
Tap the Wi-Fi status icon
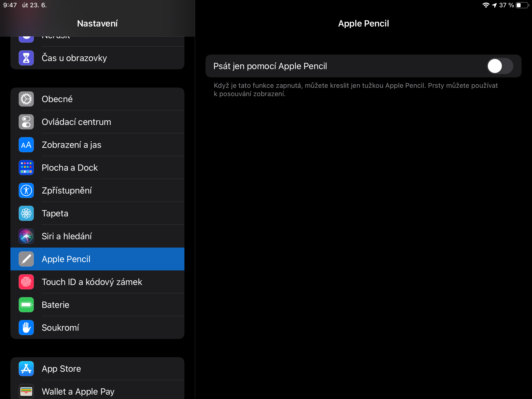click(486, 5)
